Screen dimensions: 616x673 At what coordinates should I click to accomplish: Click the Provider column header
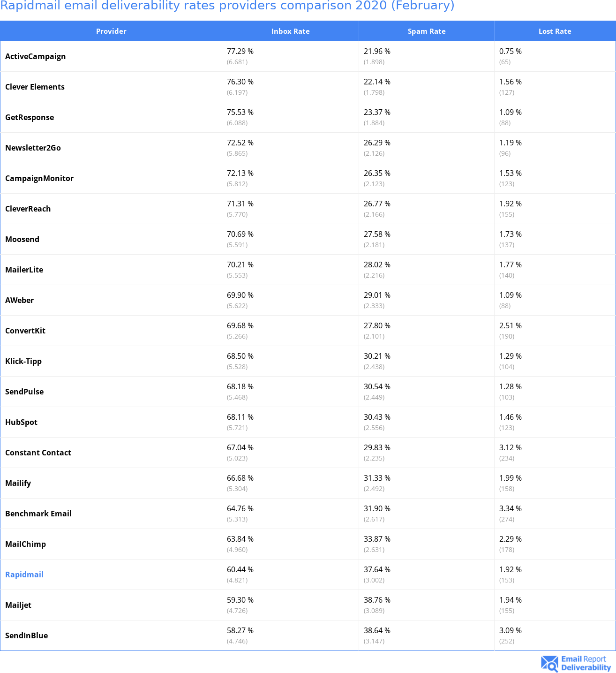click(x=111, y=31)
